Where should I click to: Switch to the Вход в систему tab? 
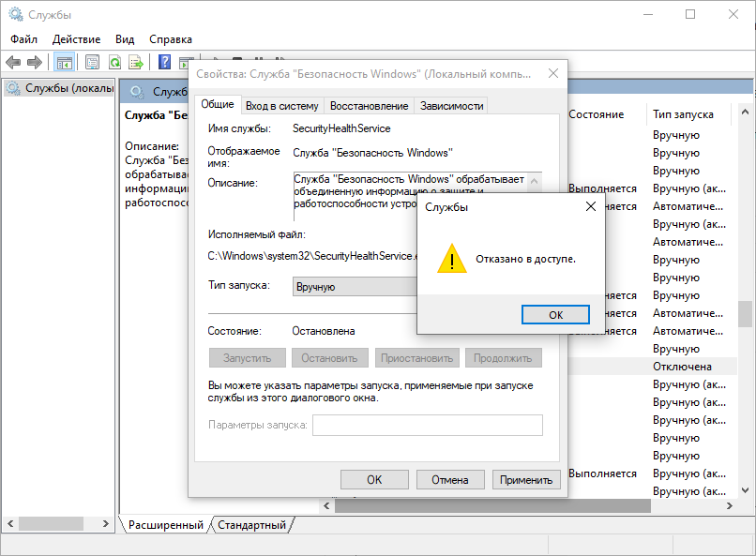(282, 106)
